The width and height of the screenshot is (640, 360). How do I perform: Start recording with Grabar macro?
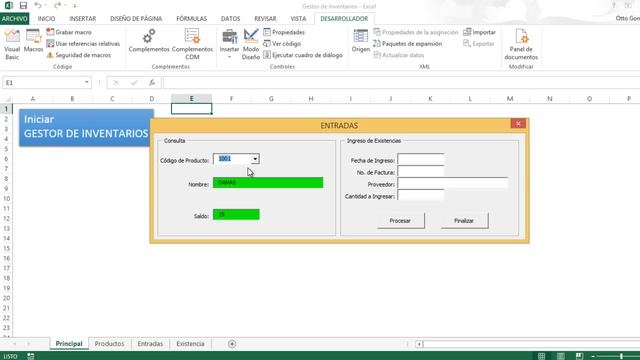[69, 32]
